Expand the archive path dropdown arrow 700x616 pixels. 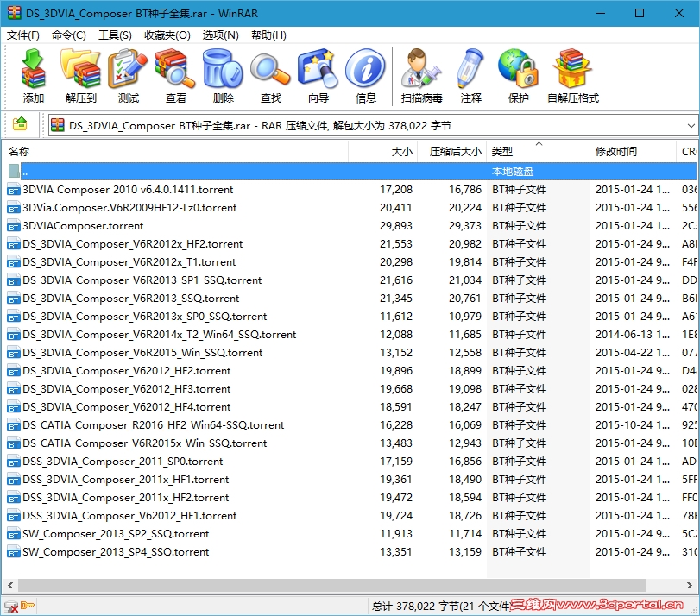(691, 125)
